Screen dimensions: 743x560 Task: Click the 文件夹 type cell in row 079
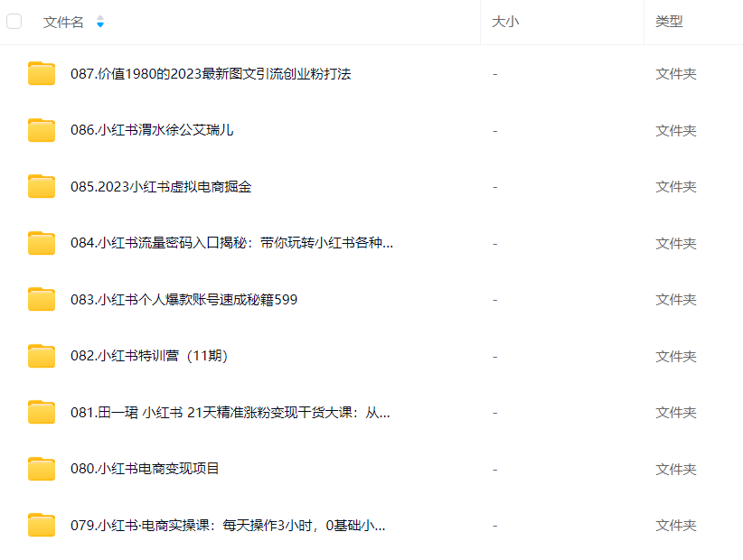click(x=676, y=526)
